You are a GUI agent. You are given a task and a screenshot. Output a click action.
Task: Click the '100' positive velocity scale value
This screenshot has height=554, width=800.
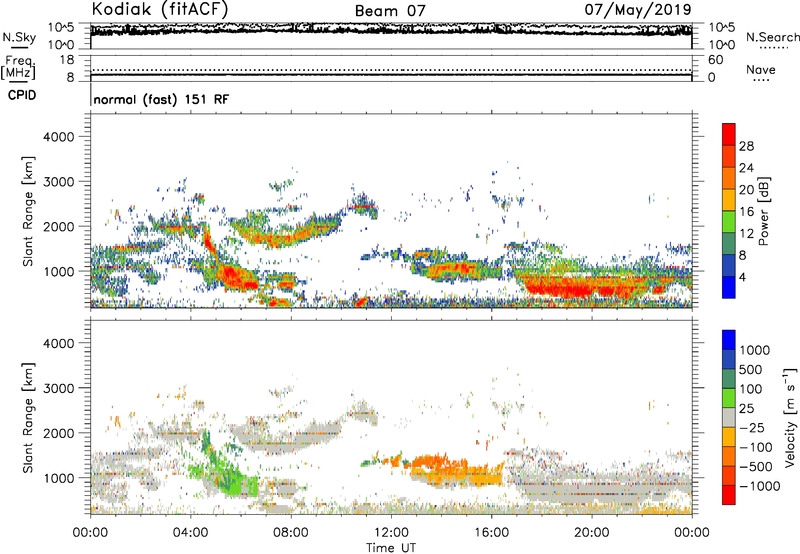tap(751, 389)
